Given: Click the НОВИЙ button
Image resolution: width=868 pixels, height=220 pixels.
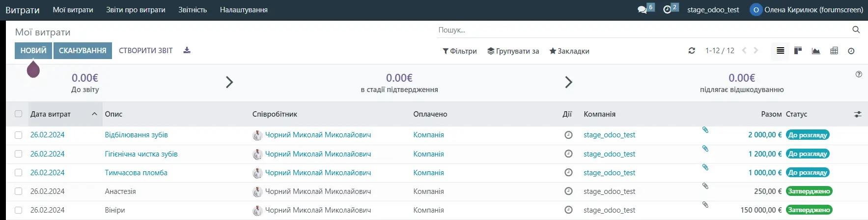Looking at the screenshot, I should [33, 50].
